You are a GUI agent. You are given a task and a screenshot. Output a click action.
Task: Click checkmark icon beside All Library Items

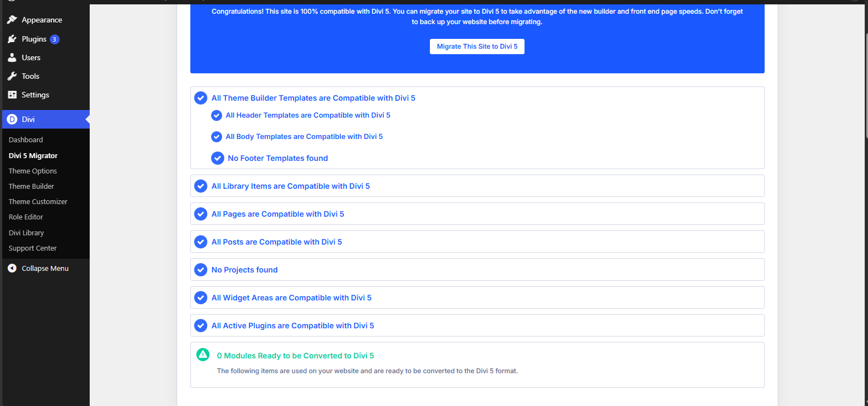point(201,186)
